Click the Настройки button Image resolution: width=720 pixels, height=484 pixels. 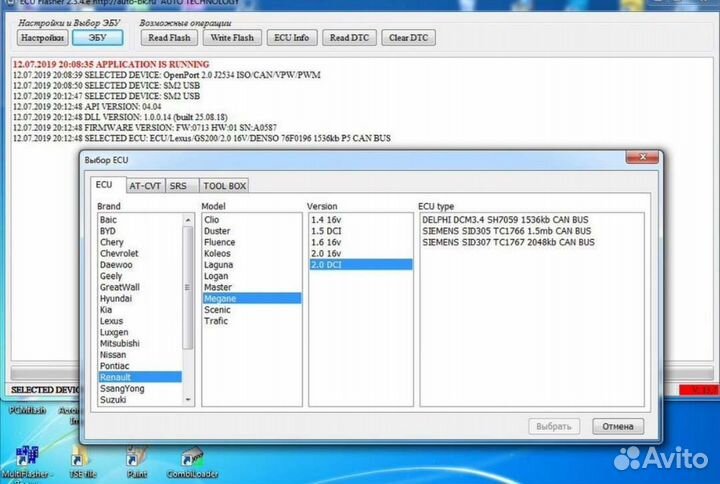(x=42, y=38)
